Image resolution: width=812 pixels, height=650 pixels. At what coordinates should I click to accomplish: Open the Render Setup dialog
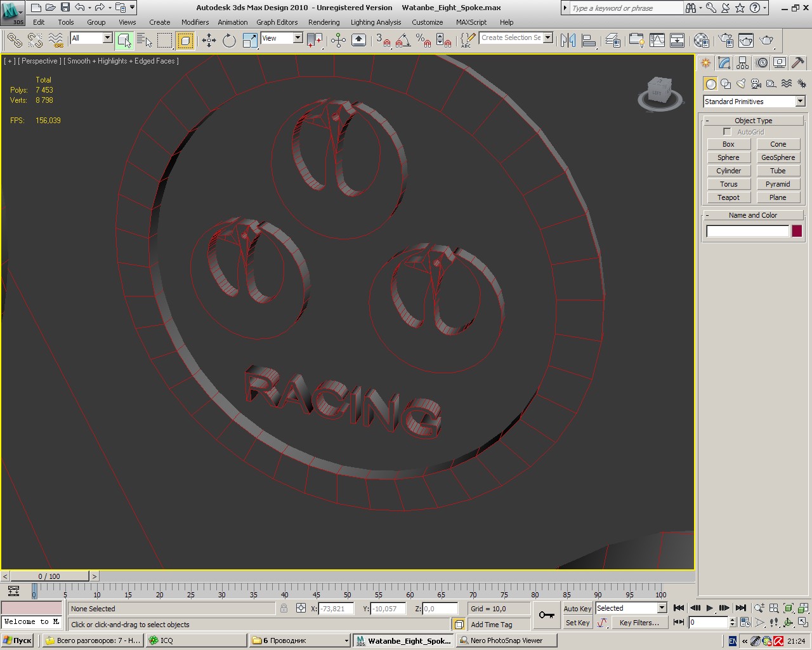pos(726,41)
